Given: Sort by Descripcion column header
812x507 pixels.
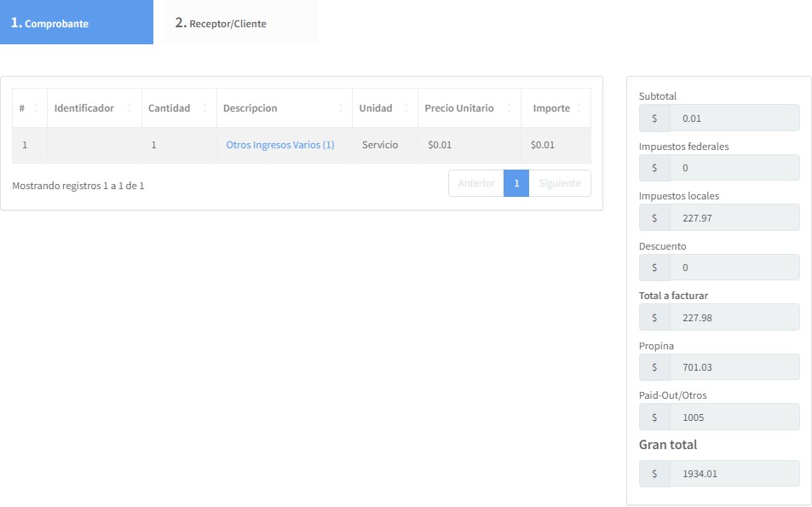Looking at the screenshot, I should click(285, 107).
